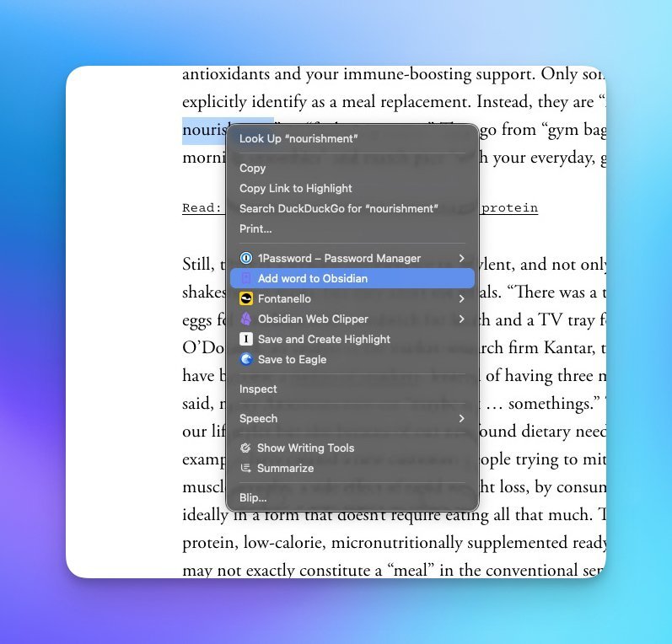The height and width of the screenshot is (644, 672).
Task: Click the Writing Tools pencil icon
Action: pos(245,448)
